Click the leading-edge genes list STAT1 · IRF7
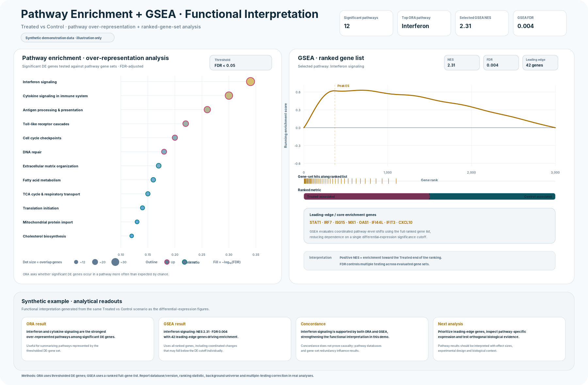 (x=361, y=223)
